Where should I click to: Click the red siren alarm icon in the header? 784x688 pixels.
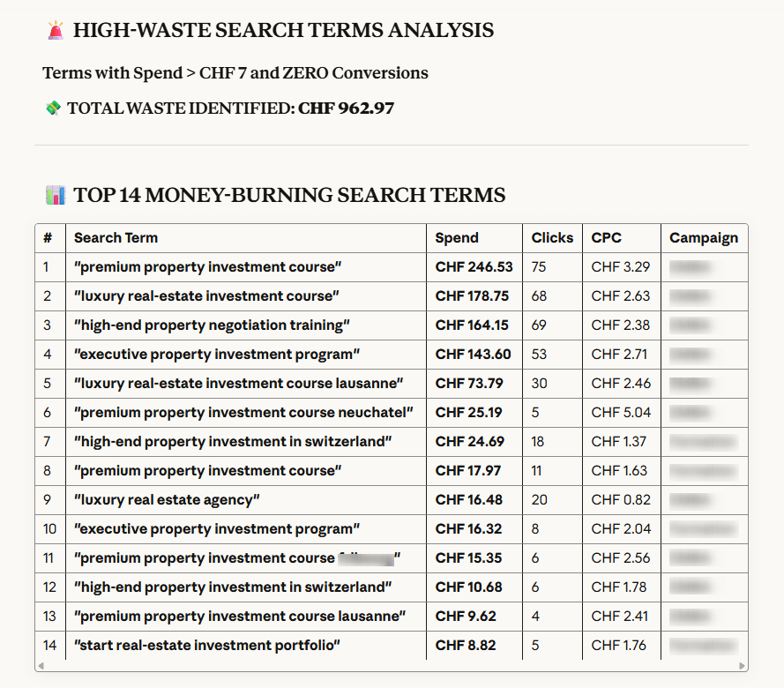55,28
